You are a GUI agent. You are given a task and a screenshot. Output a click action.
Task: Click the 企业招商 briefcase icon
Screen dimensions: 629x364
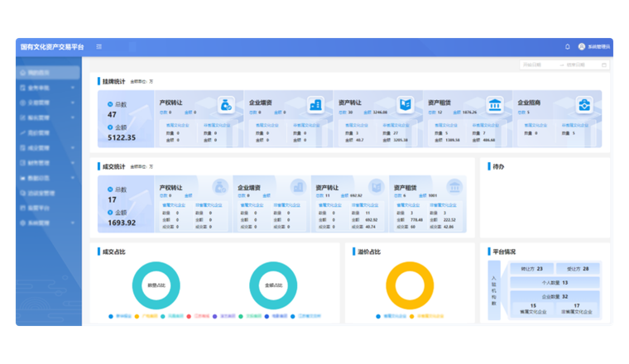tap(584, 104)
